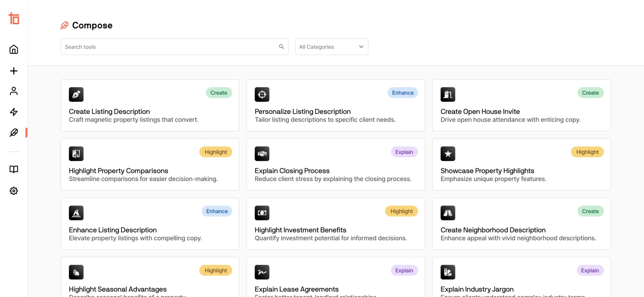The width and height of the screenshot is (644, 297).
Task: Click the Showcase Property Highlights star icon
Action: click(x=448, y=154)
